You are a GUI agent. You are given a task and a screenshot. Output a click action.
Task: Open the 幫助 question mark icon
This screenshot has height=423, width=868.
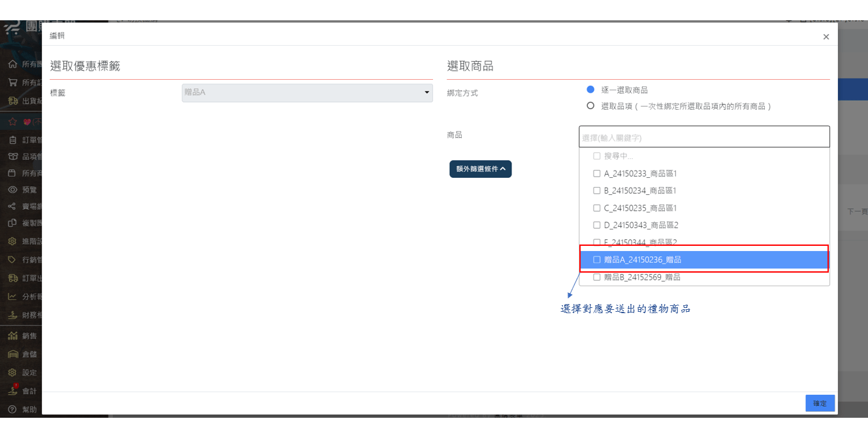[x=12, y=409]
